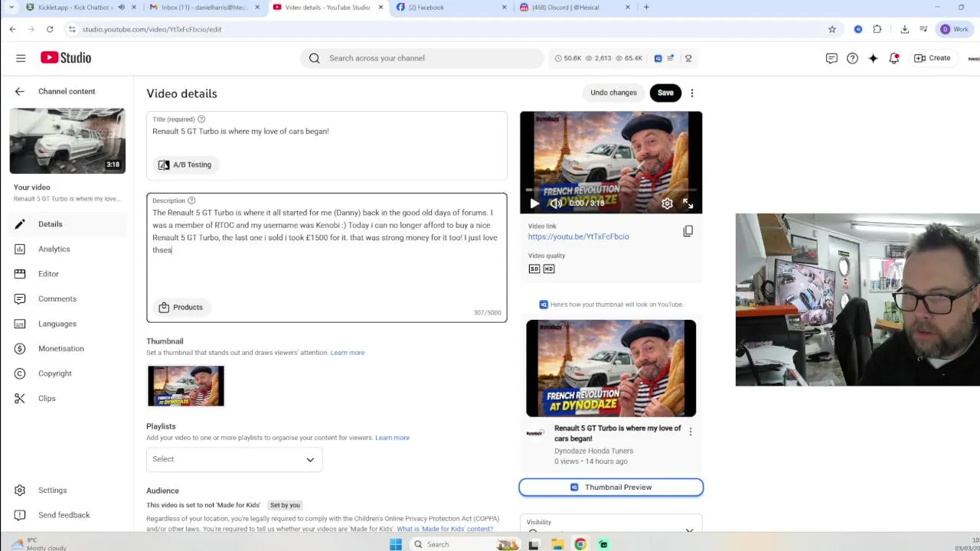Click the 'Set by you' badge
This screenshot has height=551, width=980.
coord(285,505)
